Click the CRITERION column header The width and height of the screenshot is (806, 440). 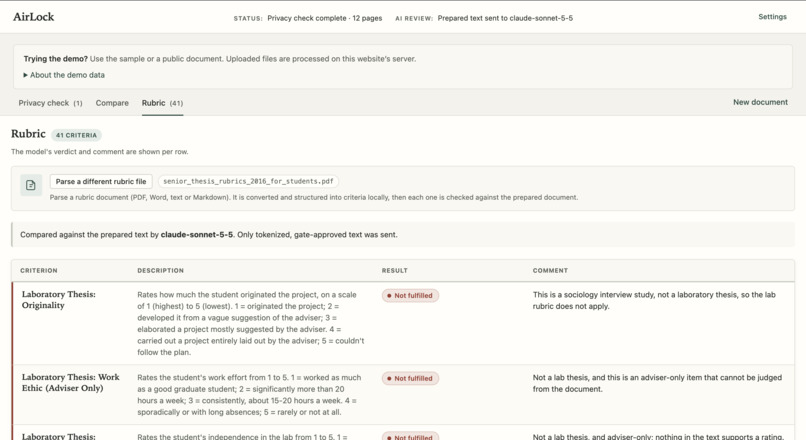tap(39, 270)
